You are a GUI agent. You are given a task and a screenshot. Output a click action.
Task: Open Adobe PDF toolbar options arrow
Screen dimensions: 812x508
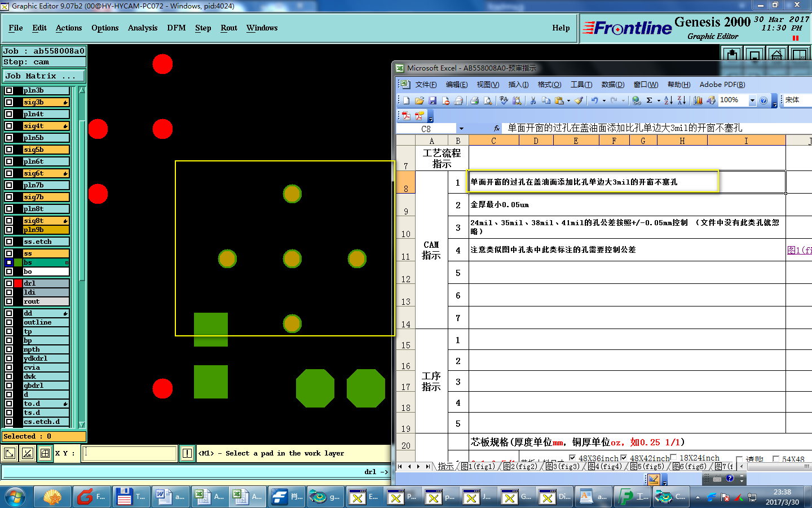click(x=431, y=117)
